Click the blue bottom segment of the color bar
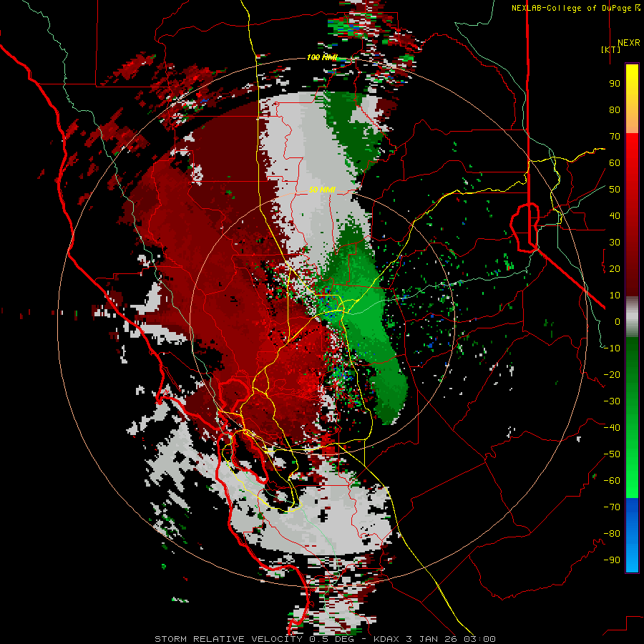This screenshot has height=644, width=644. [632, 535]
